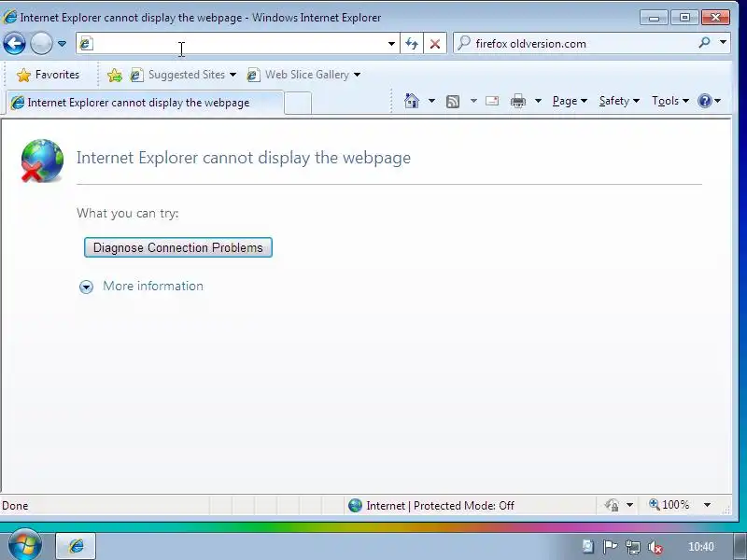Open a new blank tab
The height and width of the screenshot is (560, 747).
[x=298, y=104]
